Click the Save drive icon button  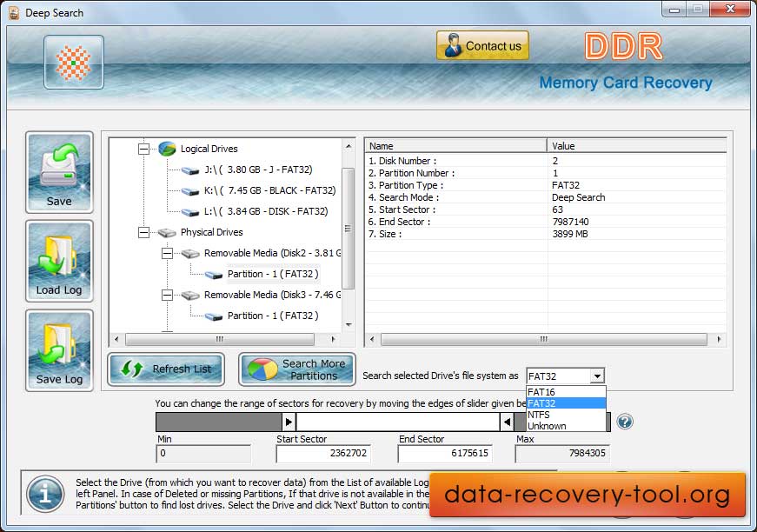(59, 172)
